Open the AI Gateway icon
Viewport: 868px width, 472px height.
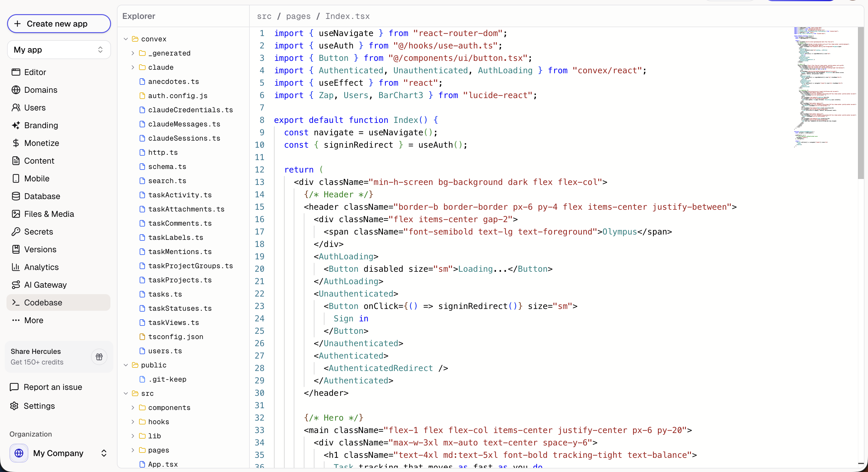point(16,284)
